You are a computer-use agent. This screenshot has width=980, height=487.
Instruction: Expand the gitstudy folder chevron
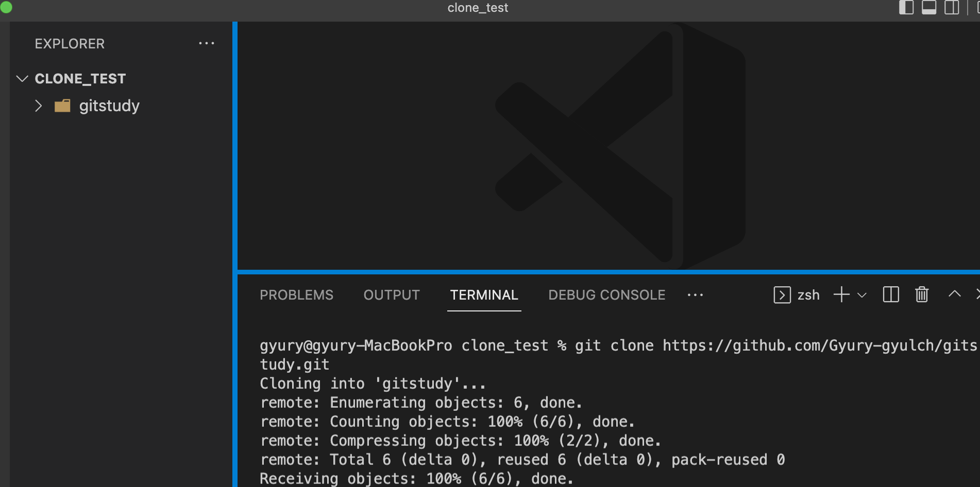(38, 106)
